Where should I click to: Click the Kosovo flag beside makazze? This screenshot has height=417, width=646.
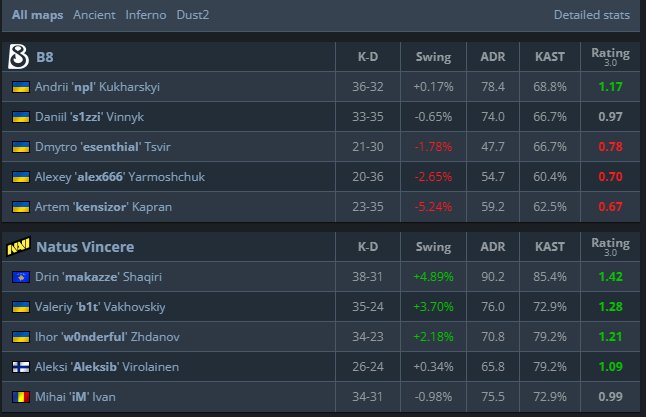coord(20,277)
